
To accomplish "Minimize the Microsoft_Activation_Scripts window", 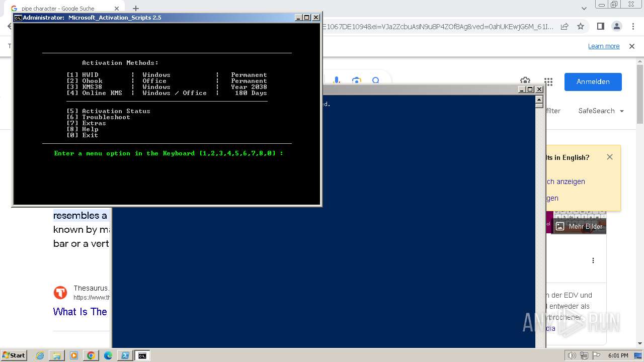I will coord(299,18).
